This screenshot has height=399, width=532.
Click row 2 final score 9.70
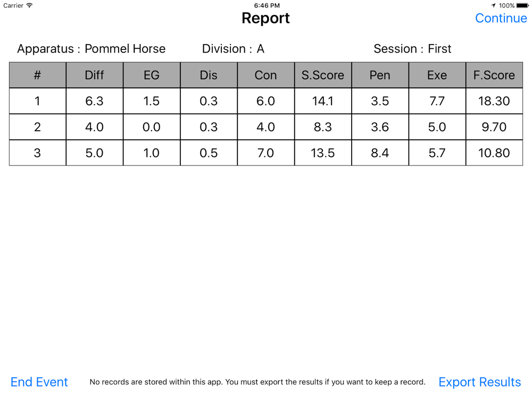494,127
